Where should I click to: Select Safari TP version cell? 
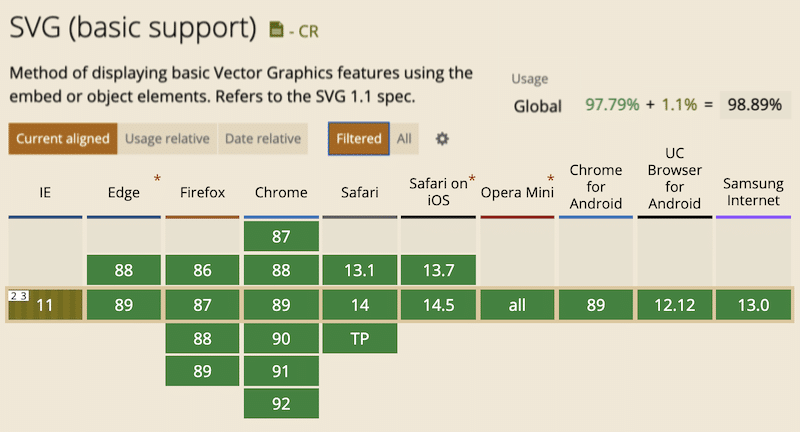point(359,338)
